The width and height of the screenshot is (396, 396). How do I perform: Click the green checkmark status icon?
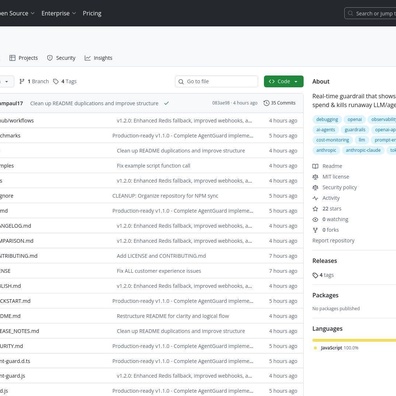[166, 103]
